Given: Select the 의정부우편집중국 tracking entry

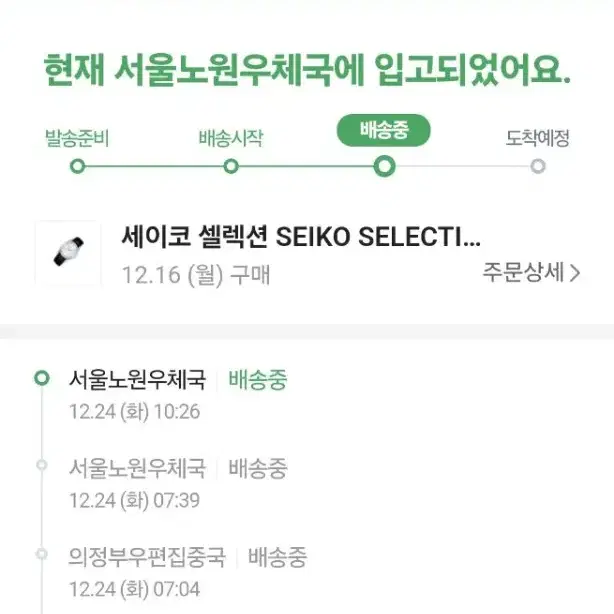Looking at the screenshot, I should [188, 573].
